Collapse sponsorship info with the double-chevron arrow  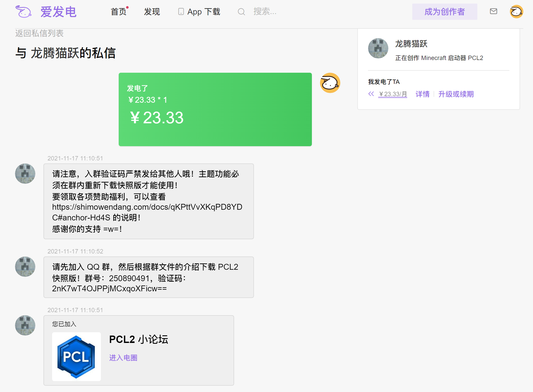coord(371,94)
